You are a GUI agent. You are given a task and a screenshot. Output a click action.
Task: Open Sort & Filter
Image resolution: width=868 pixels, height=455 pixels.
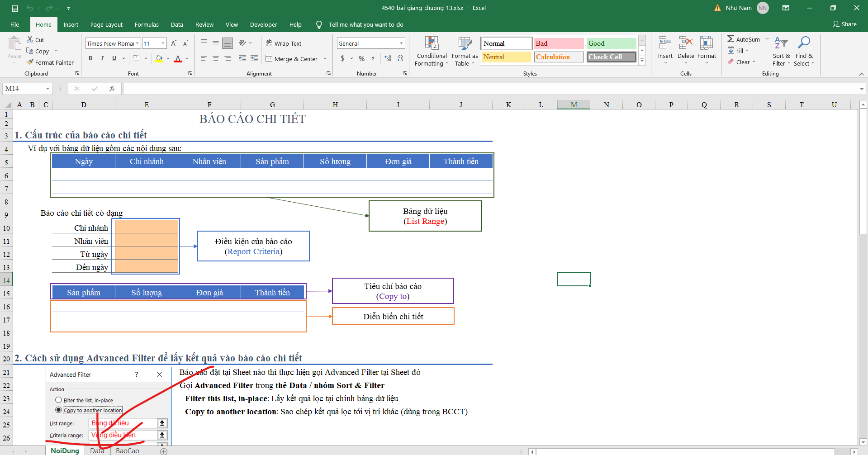tap(781, 52)
